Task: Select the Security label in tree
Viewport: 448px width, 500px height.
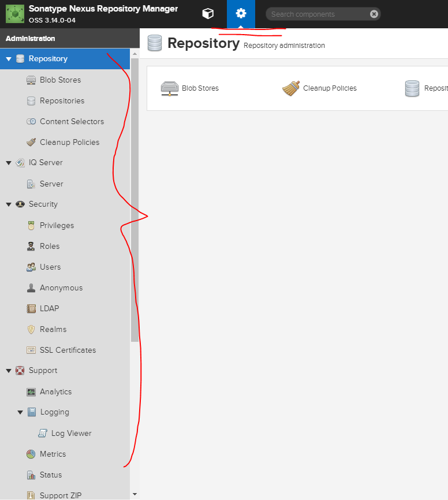Action: pyautogui.click(x=43, y=204)
